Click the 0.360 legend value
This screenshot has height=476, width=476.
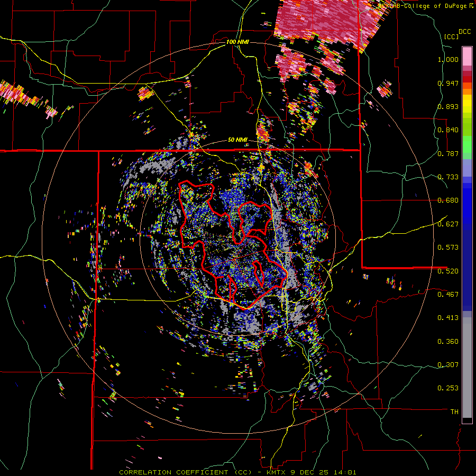pyautogui.click(x=448, y=342)
